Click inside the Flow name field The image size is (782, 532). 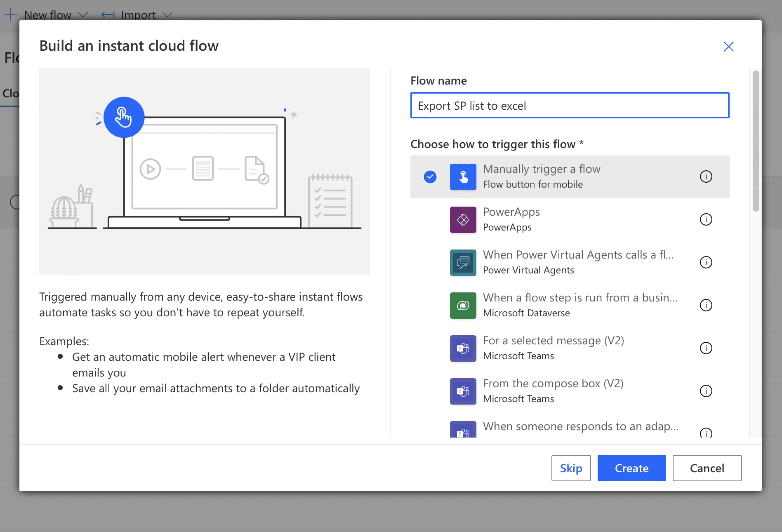[569, 105]
